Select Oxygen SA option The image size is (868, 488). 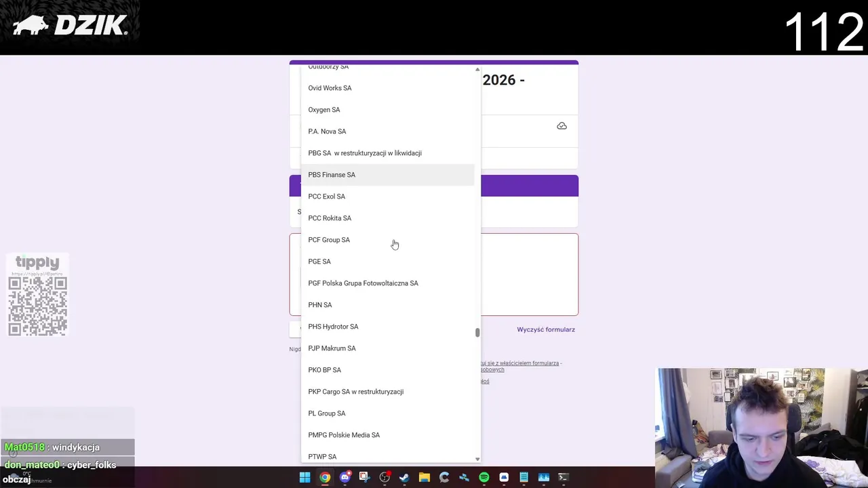tap(387, 110)
